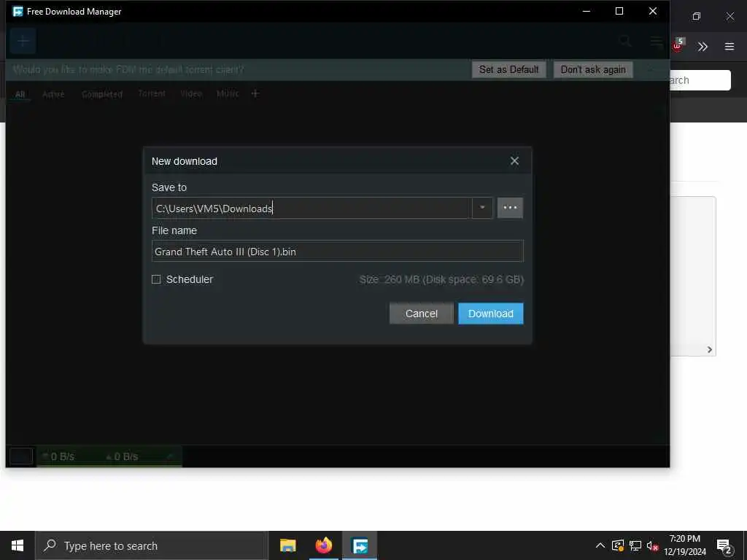Open Firefox from taskbar
This screenshot has width=747, height=560.
coord(323,545)
